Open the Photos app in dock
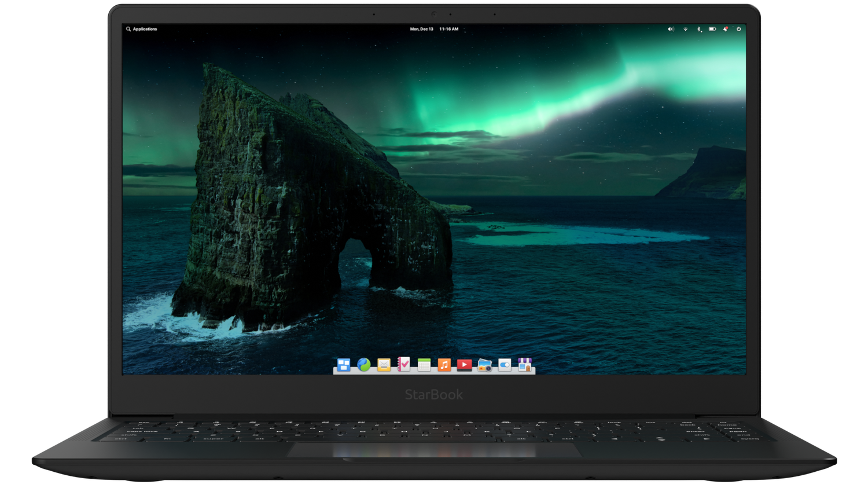The width and height of the screenshot is (868, 488). [484, 365]
